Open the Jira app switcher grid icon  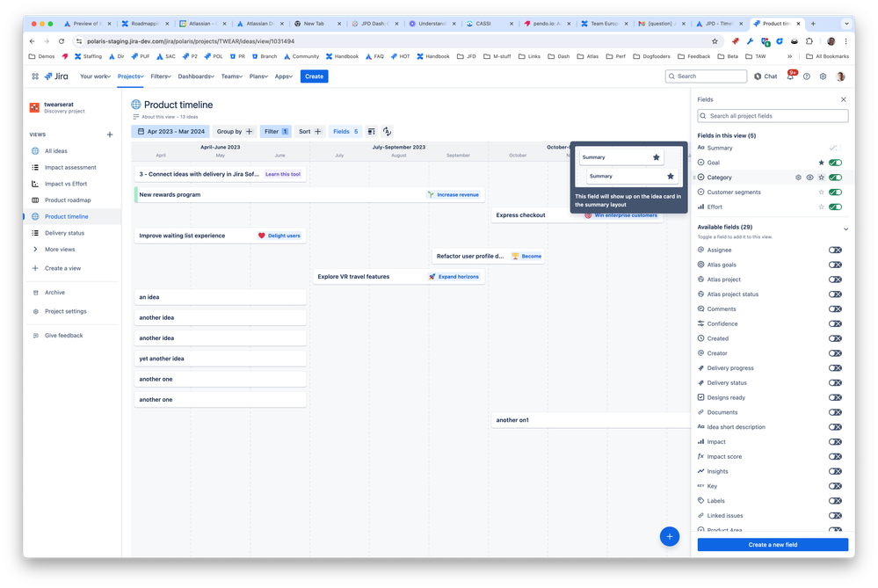pyautogui.click(x=35, y=76)
